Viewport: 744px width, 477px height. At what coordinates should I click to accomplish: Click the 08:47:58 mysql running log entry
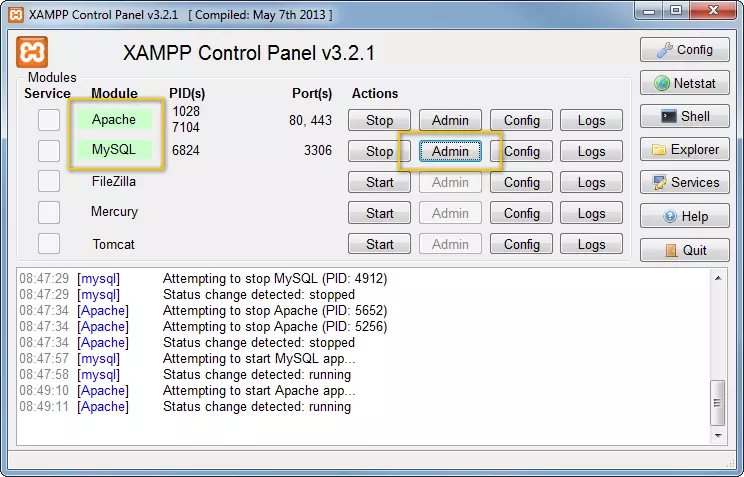tap(185, 374)
